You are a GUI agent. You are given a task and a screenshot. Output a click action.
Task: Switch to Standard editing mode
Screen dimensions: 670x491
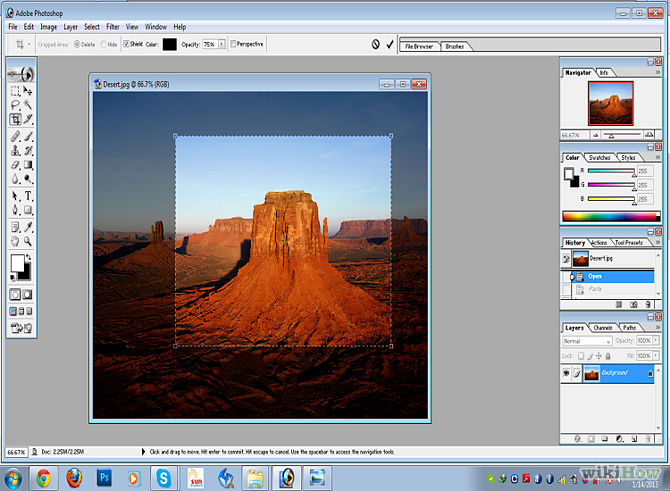click(15, 294)
